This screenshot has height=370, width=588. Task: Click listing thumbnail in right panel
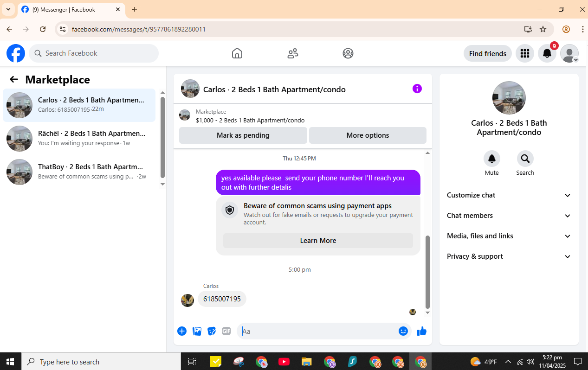coord(509,98)
